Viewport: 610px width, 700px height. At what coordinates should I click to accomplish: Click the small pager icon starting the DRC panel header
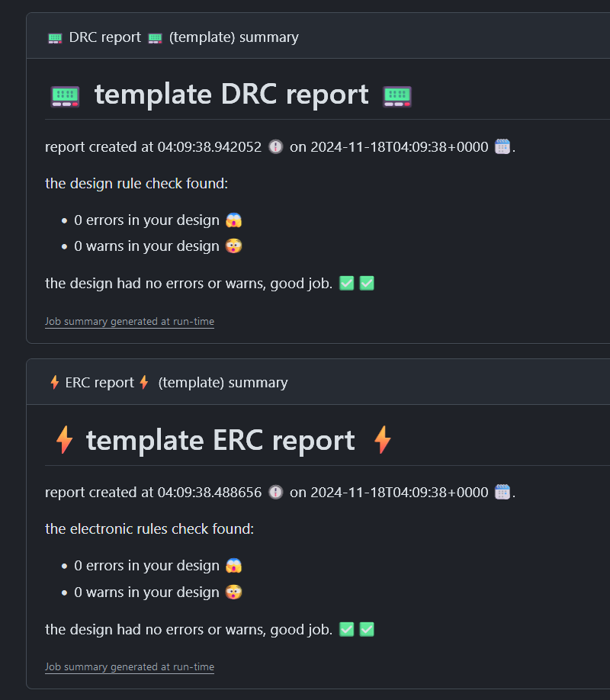(55, 37)
